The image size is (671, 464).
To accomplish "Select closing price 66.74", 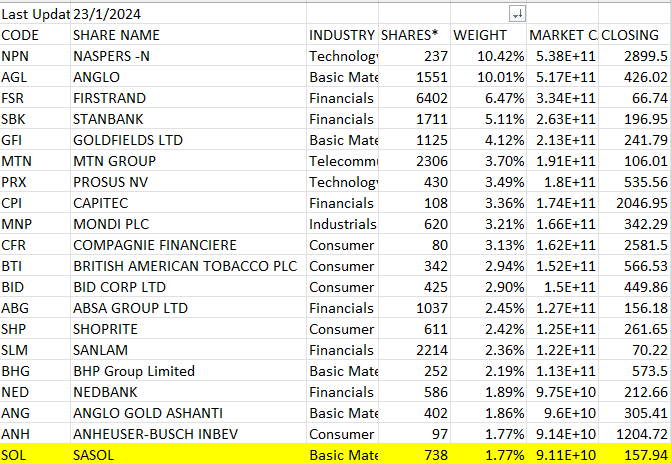I will (635, 98).
